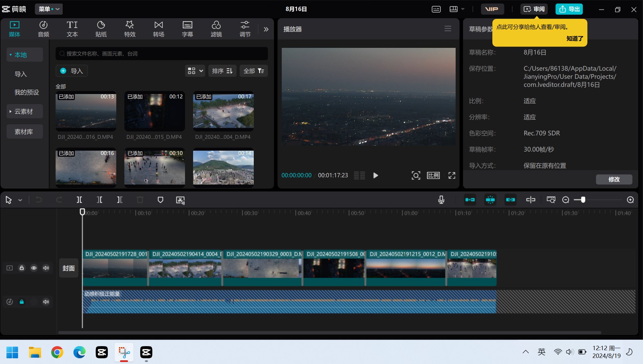Select the 调节 adjustment tab icon
This screenshot has width=643, height=364.
(245, 25)
